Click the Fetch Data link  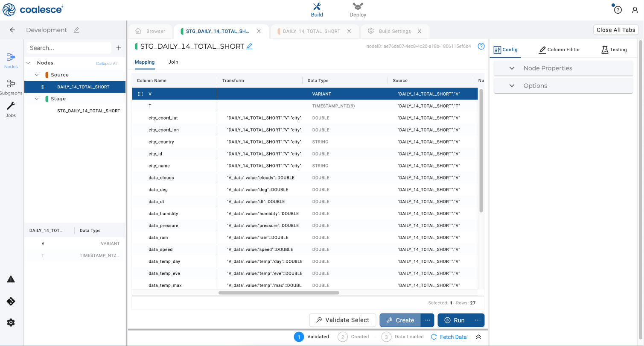pos(449,337)
